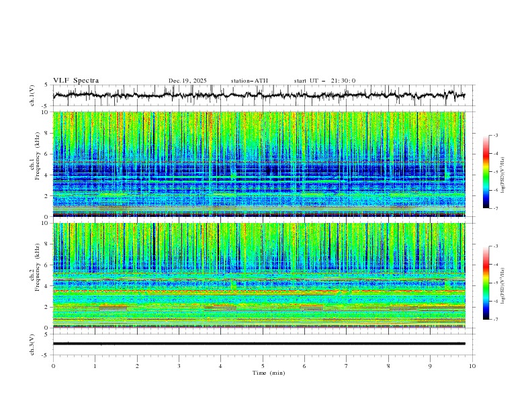Click the ch.2 spectrogram plot

259,275
